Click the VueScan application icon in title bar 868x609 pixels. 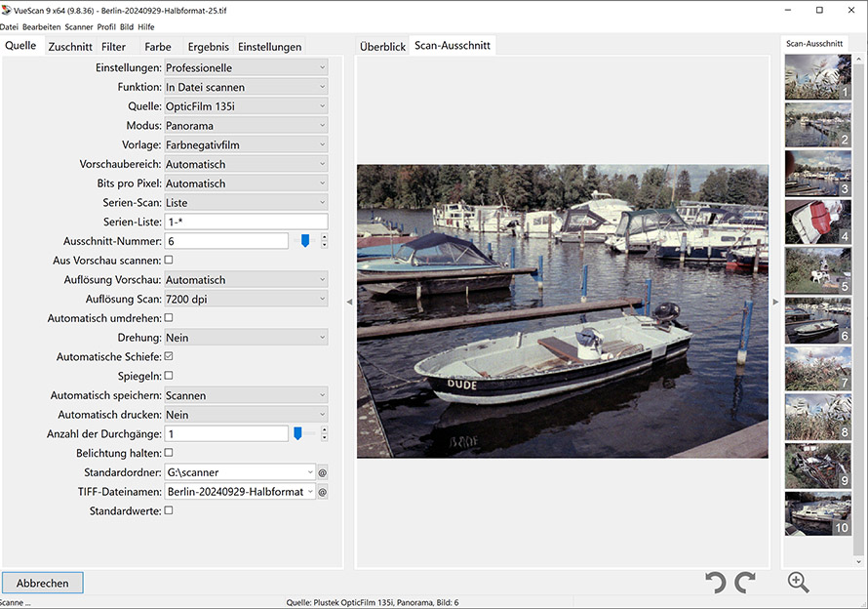(7, 10)
